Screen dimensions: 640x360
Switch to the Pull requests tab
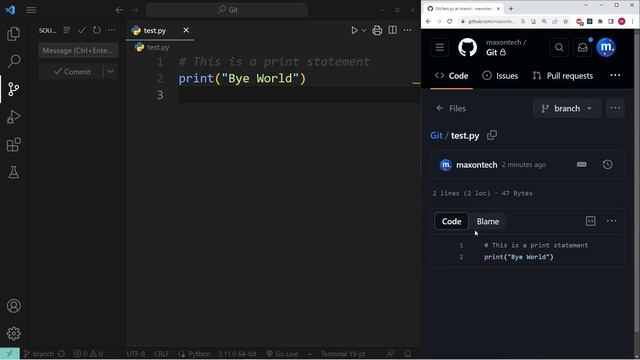click(x=563, y=76)
